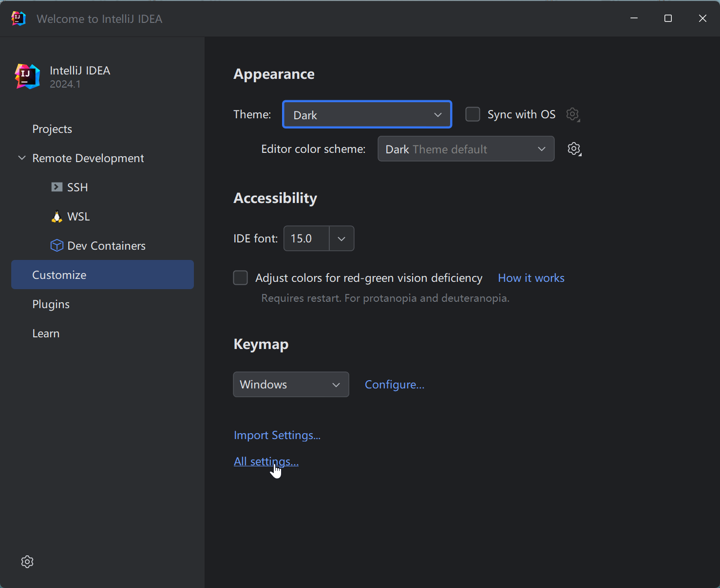Open SSH terminal icon entry
Screen dimensions: 720x588
click(x=57, y=187)
